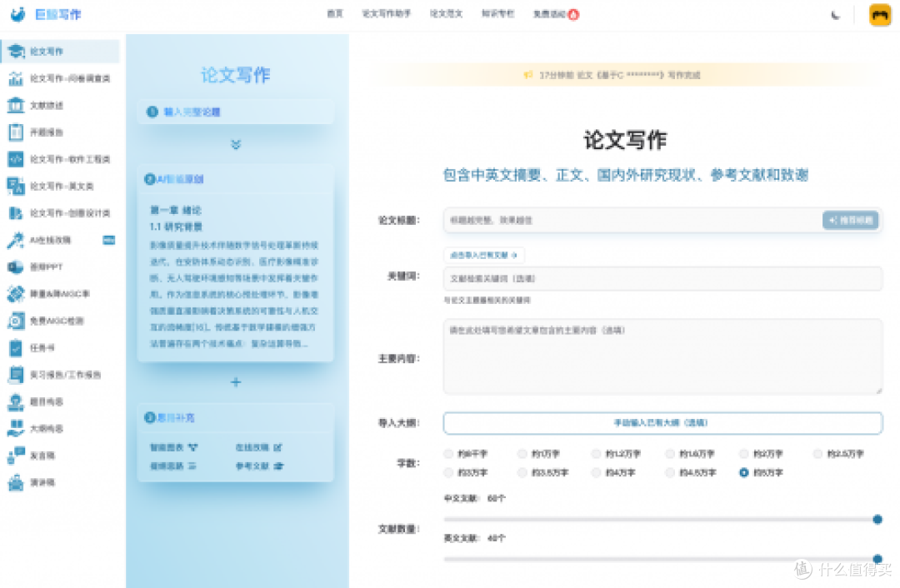Open 论文写作-英文类 translate icon in sidebar
Viewport: 900px width, 588px height.
[x=16, y=186]
